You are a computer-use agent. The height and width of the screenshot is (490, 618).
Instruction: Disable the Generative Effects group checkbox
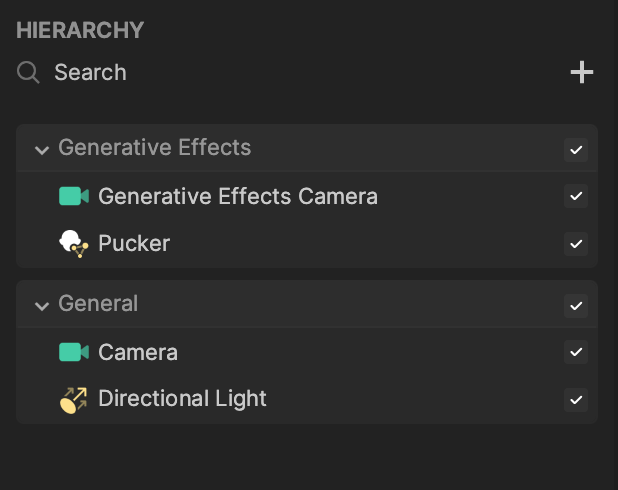click(x=576, y=150)
